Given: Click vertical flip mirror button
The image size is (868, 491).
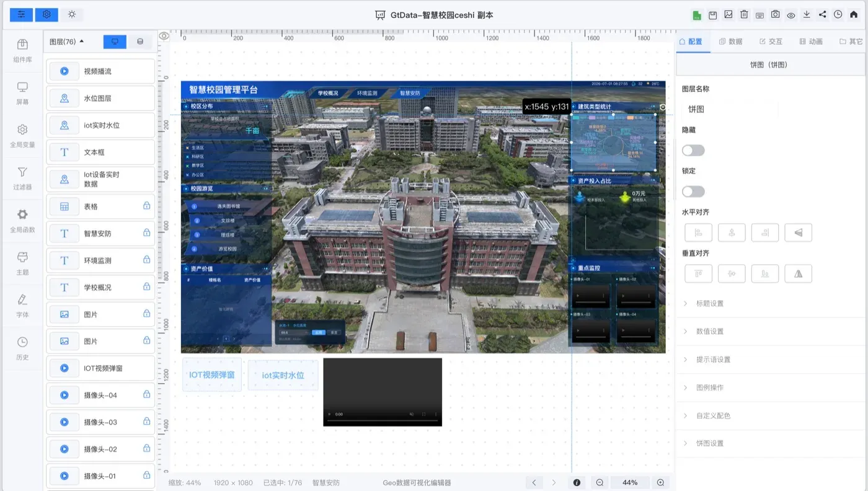Looking at the screenshot, I should point(799,273).
